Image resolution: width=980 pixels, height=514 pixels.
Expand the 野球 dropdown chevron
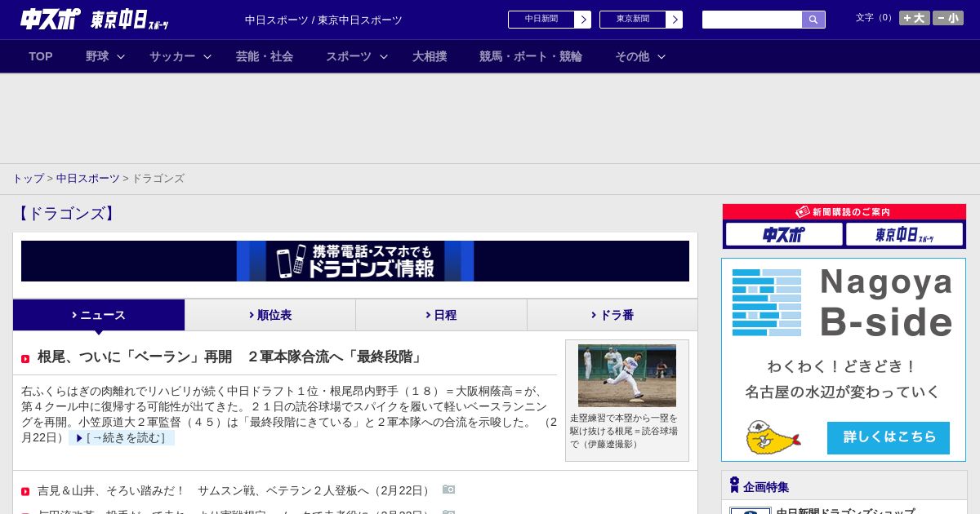pos(121,56)
